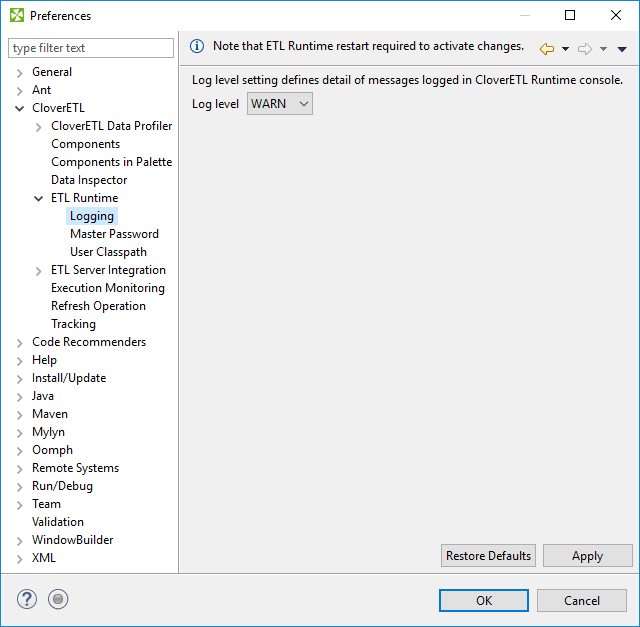This screenshot has width=640, height=627.
Task: Select Components in the tree
Action: (x=86, y=144)
